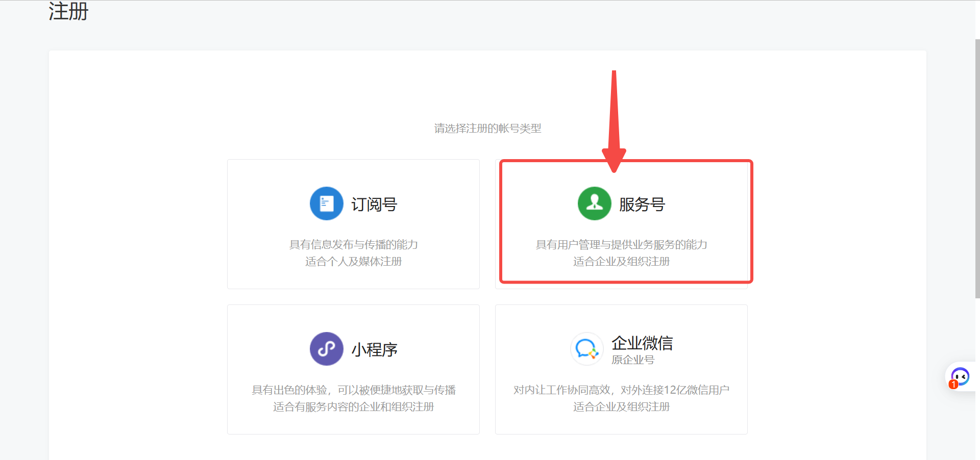Click 具有信息发布与传播的能力 description
Screen dimensions: 980x460
(x=354, y=245)
